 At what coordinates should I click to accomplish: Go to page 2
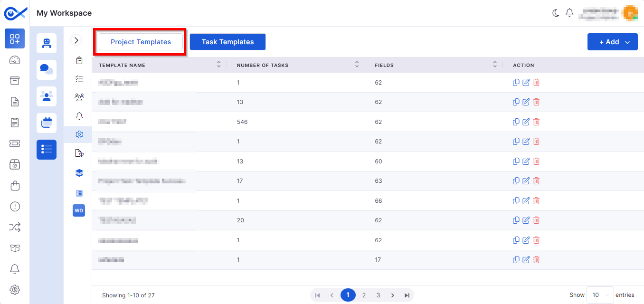364,295
